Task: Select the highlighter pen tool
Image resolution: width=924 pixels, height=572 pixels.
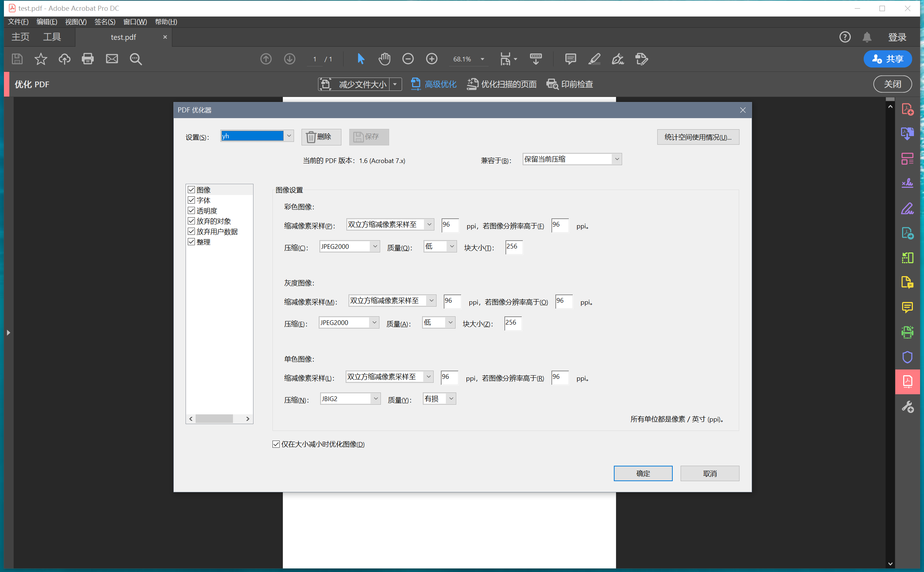Action: pyautogui.click(x=594, y=59)
